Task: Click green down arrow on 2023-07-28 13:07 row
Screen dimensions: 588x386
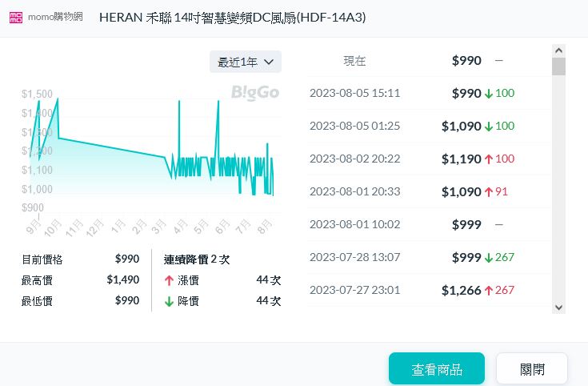Action: tap(489, 258)
